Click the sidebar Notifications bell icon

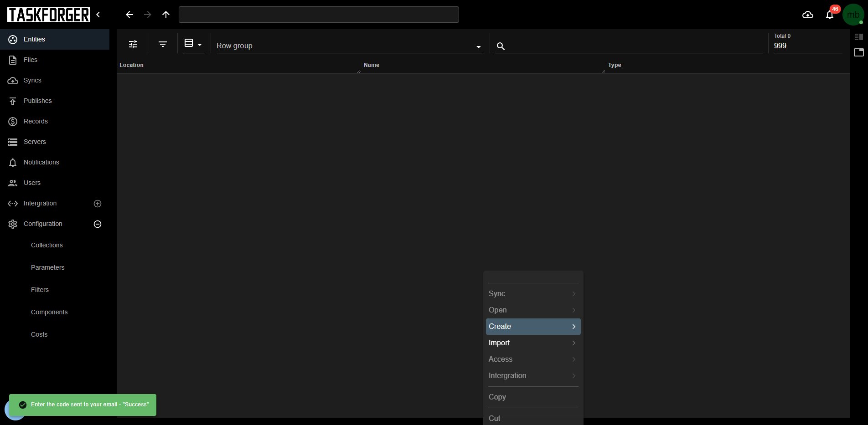pyautogui.click(x=13, y=163)
